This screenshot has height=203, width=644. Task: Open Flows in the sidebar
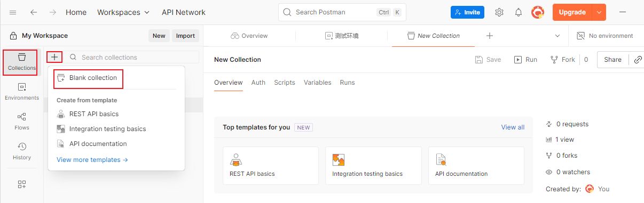pos(22,121)
